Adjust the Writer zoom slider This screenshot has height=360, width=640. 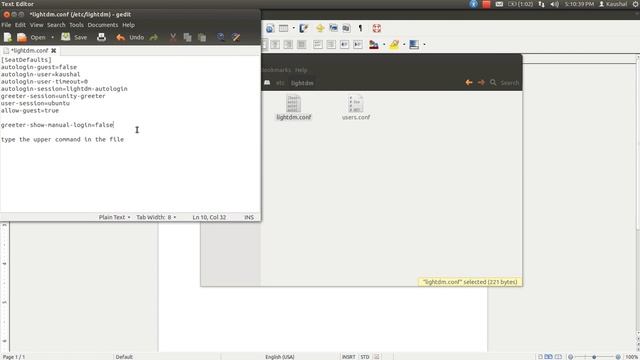594,357
